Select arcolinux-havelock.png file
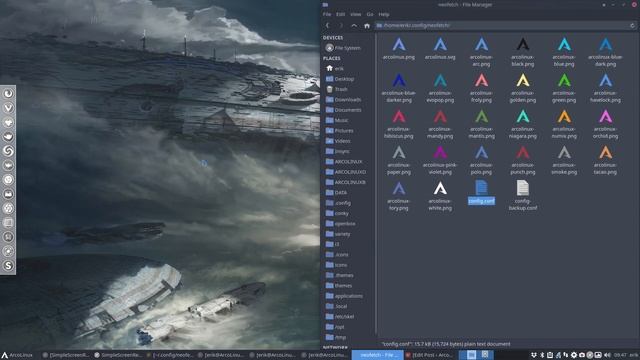Screen dimensions: 640x360 tap(605, 88)
